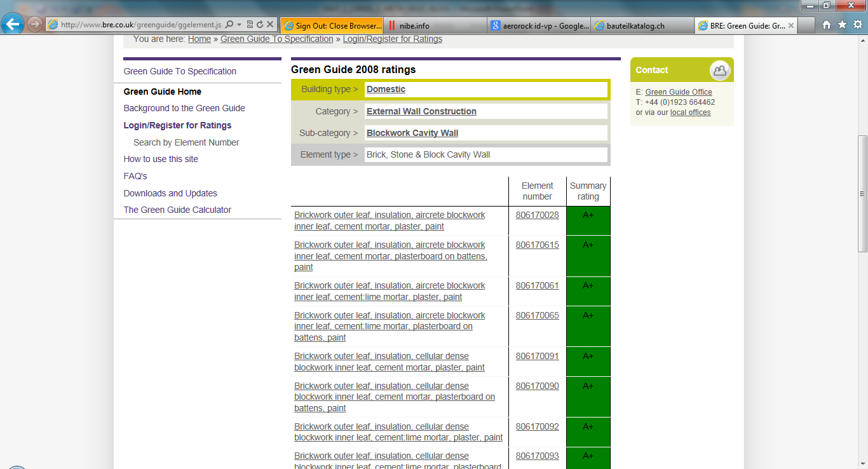This screenshot has height=469, width=868.
Task: Click the Home breadcrumb link
Action: [x=200, y=39]
